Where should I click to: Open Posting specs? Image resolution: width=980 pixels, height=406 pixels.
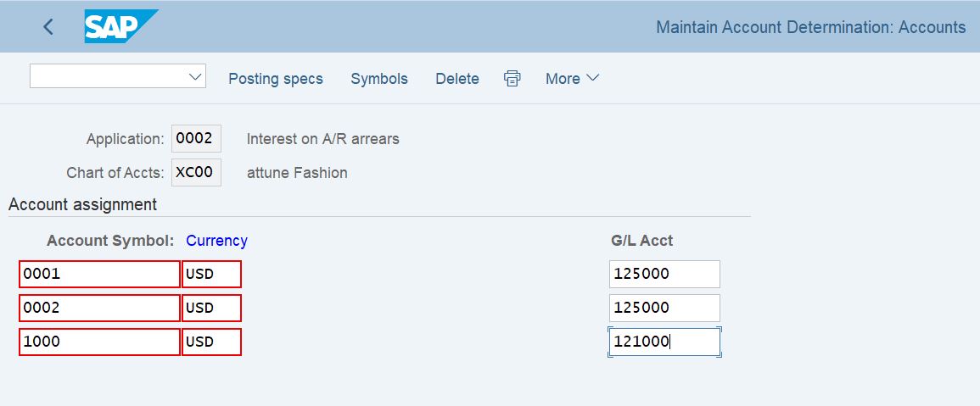tap(276, 79)
